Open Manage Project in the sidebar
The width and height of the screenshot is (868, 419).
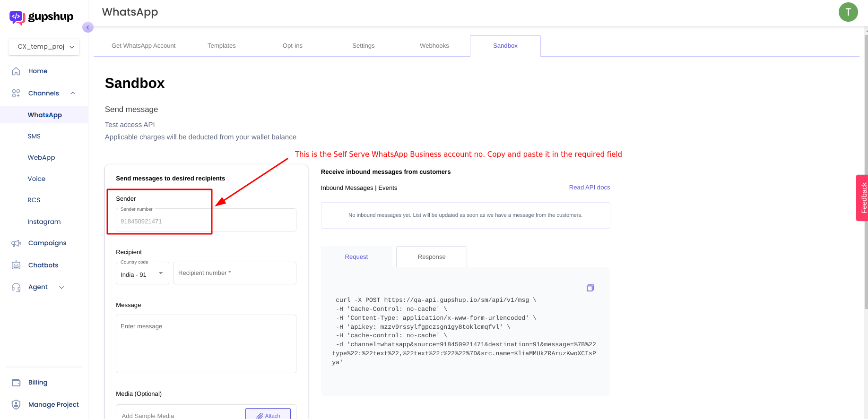point(53,404)
